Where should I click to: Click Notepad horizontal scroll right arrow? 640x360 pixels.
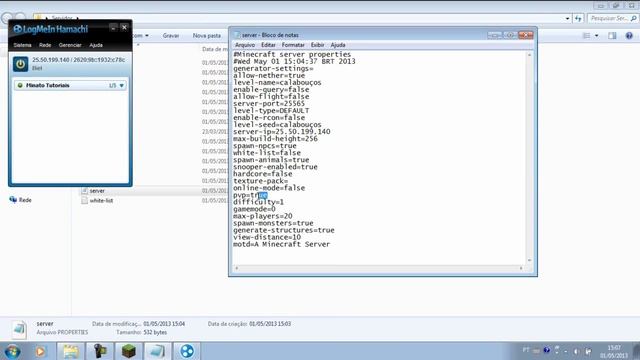[x=521, y=268]
